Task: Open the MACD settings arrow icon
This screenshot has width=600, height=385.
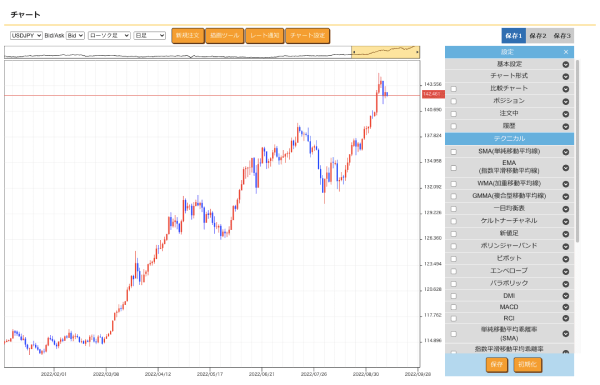Action: pos(566,307)
